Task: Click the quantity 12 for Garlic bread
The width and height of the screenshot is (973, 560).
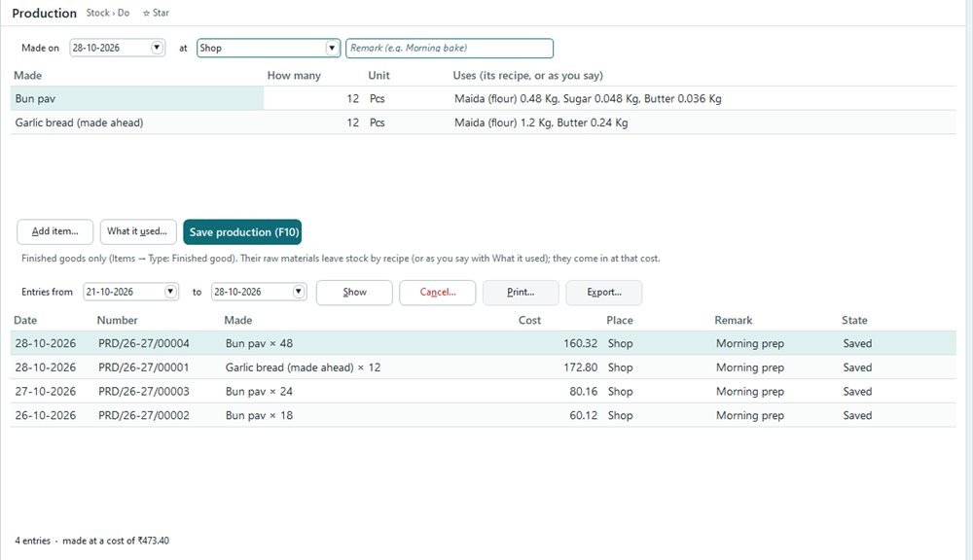Action: tap(352, 122)
